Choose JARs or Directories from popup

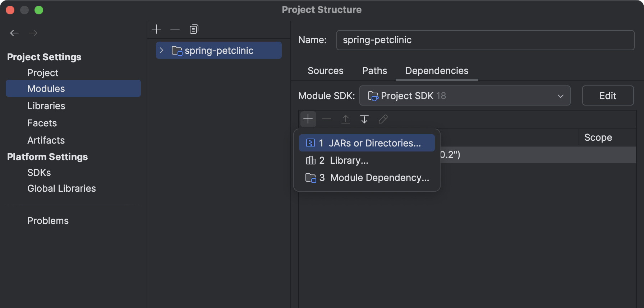click(367, 143)
